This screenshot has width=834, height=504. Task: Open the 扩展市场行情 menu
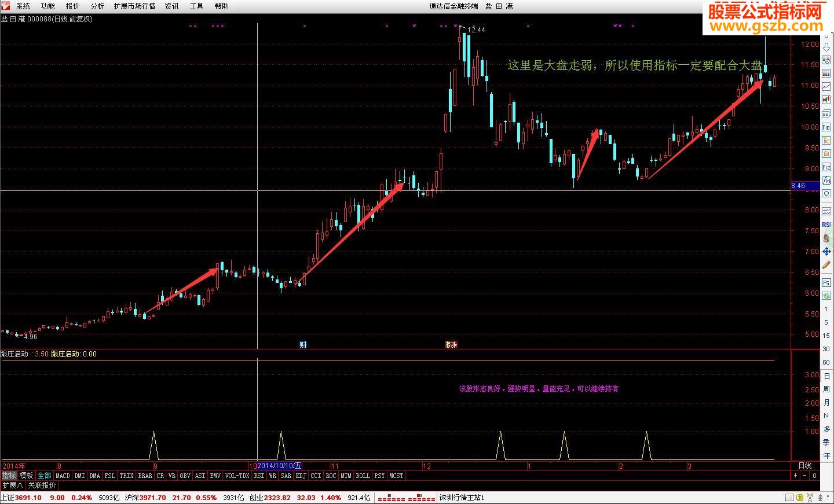click(x=134, y=6)
